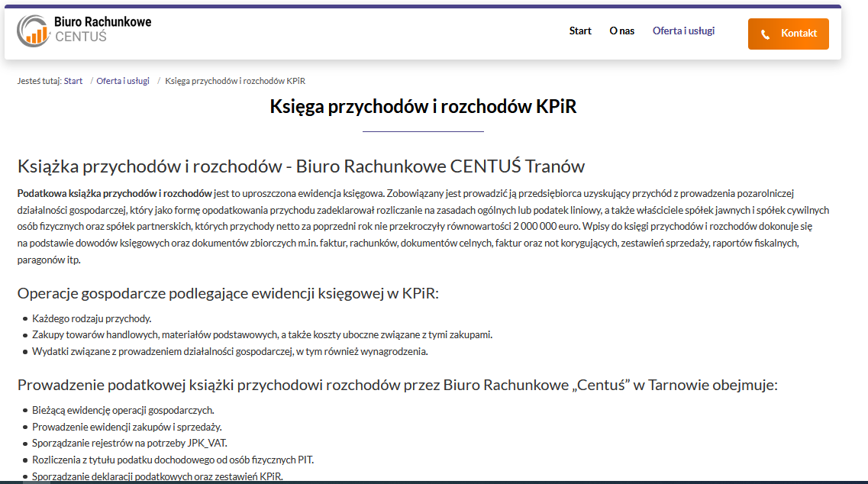
Task: Open the Oferta i usługi navigation entry
Action: pos(683,31)
